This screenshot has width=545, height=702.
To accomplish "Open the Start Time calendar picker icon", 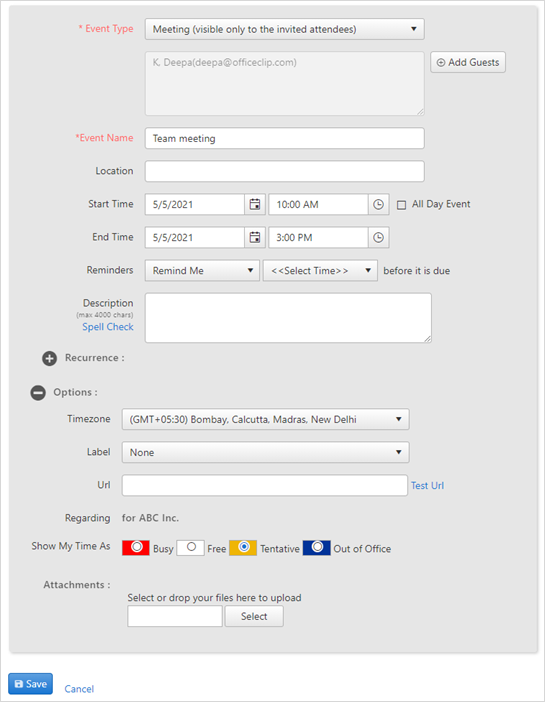I will point(255,205).
